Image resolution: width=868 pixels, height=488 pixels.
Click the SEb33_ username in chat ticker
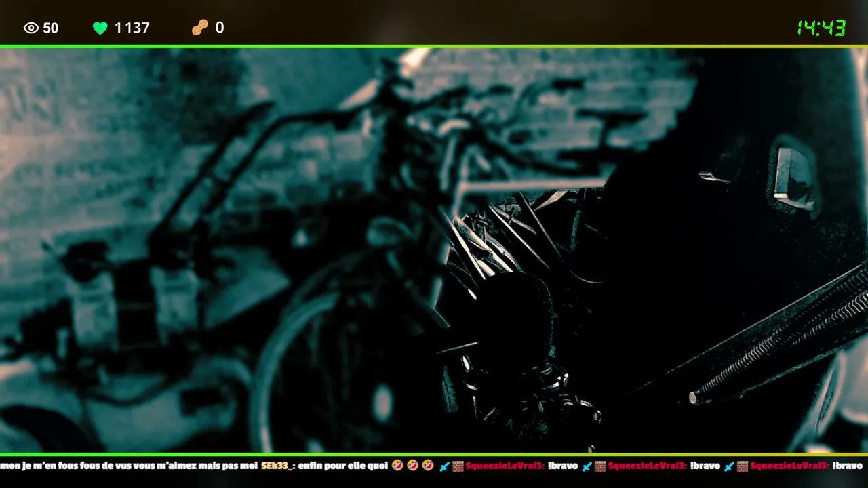278,466
